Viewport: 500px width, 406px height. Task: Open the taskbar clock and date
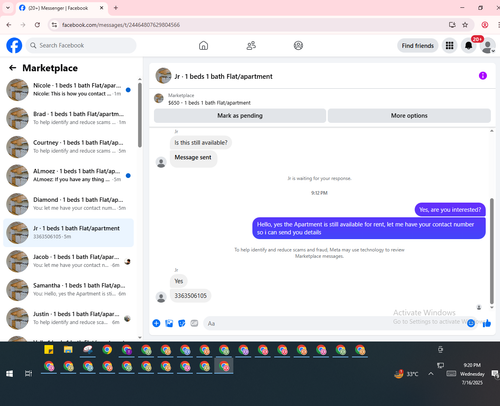(472, 374)
